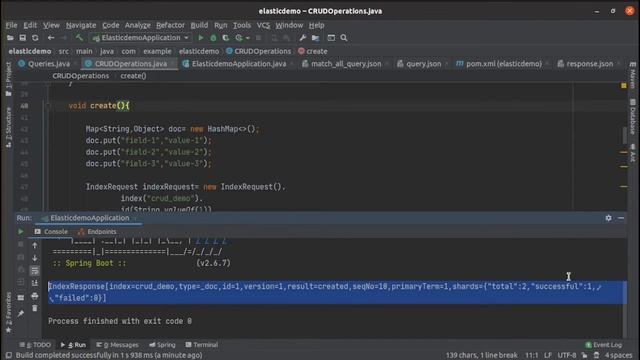Select the Console tab in Run panel
This screenshot has height=360, width=640.
pos(51,232)
